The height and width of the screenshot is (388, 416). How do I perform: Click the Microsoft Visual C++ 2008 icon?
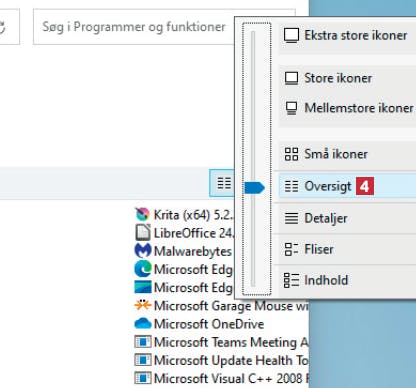(143, 378)
